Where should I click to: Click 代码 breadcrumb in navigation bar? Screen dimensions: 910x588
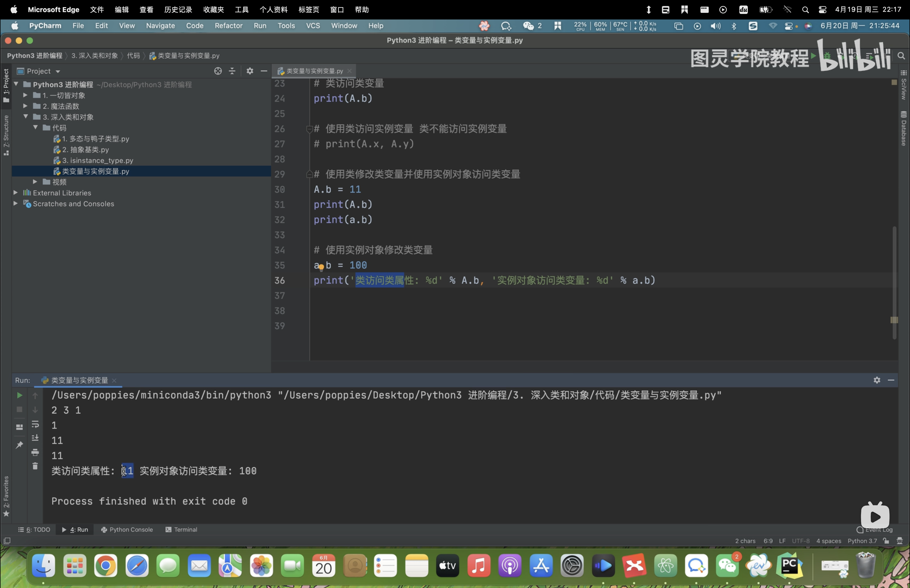133,56
